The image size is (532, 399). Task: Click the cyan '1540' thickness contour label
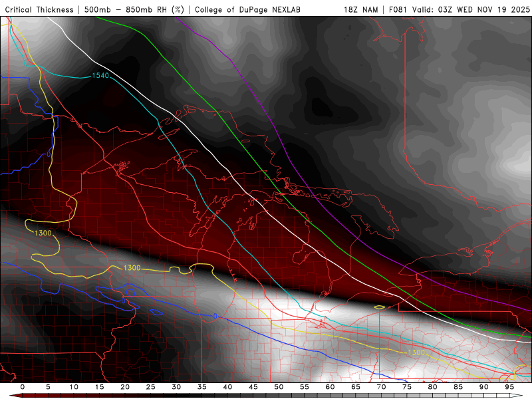pyautogui.click(x=100, y=75)
